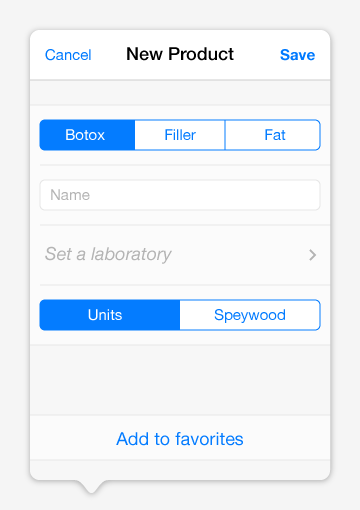
Task: Click the bold Save action in the header
Action: [x=297, y=55]
